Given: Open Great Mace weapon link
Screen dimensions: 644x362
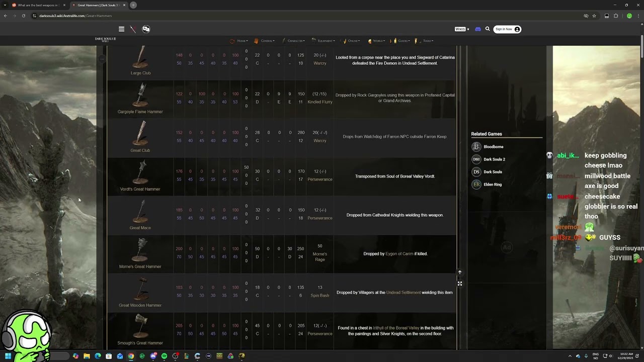Looking at the screenshot, I should 140,228.
